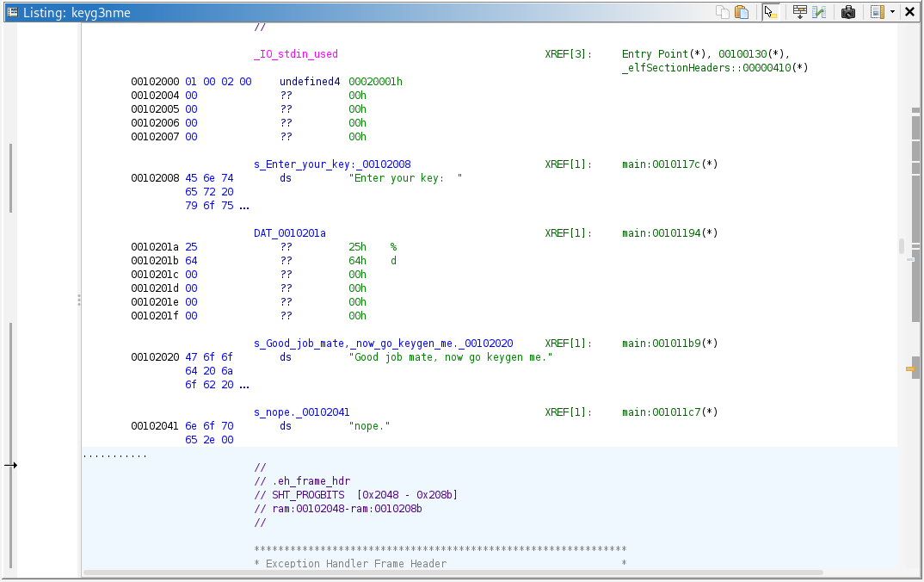Click the Paste toolbar icon
The width and height of the screenshot is (924, 582).
point(741,11)
